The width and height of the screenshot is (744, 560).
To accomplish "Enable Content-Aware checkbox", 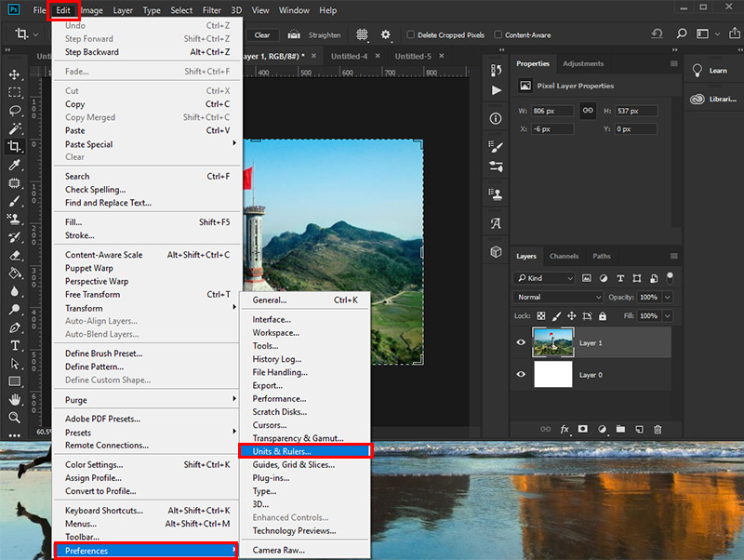I will pos(498,34).
